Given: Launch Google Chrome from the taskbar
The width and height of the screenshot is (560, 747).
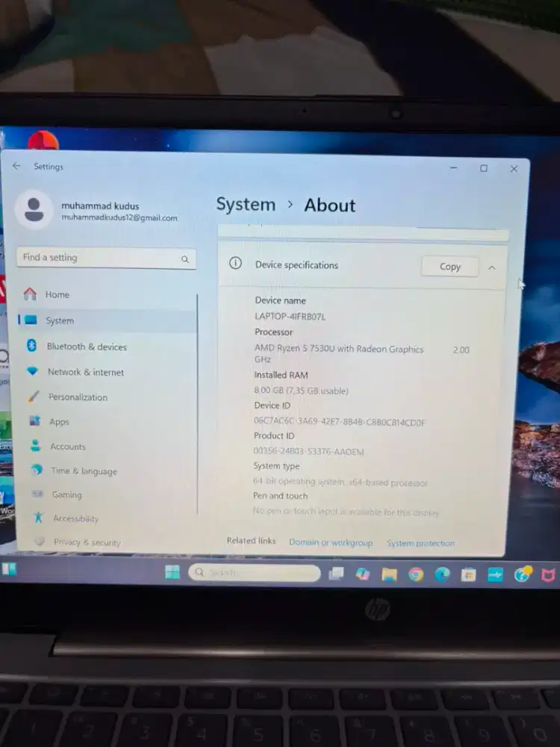Looking at the screenshot, I should coord(416,575).
